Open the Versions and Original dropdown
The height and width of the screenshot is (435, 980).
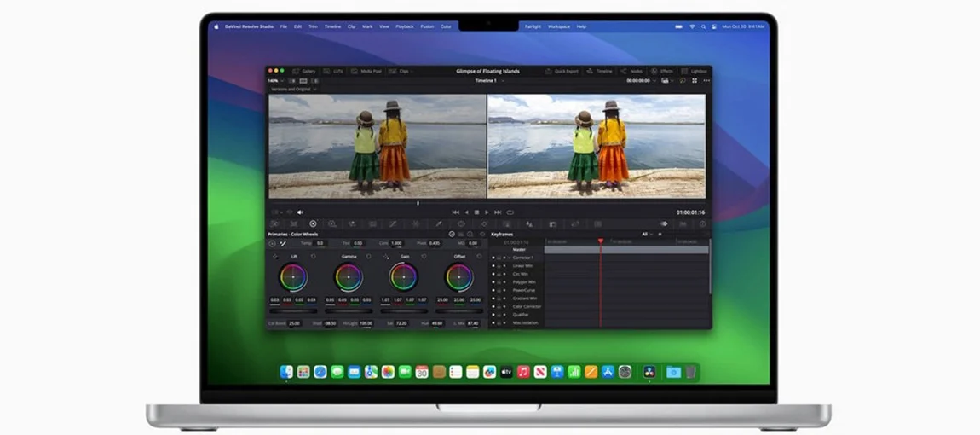(294, 89)
